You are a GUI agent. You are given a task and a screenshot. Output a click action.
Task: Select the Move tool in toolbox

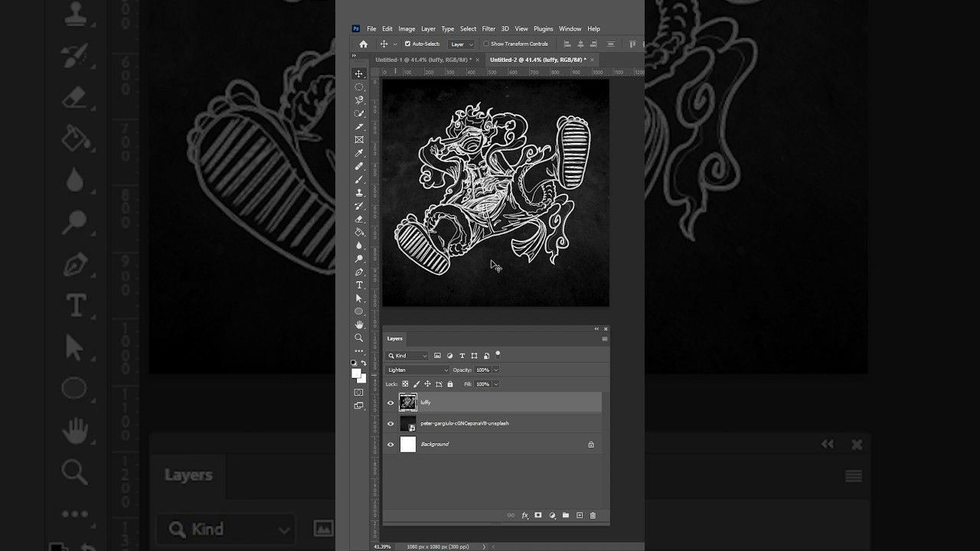359,73
